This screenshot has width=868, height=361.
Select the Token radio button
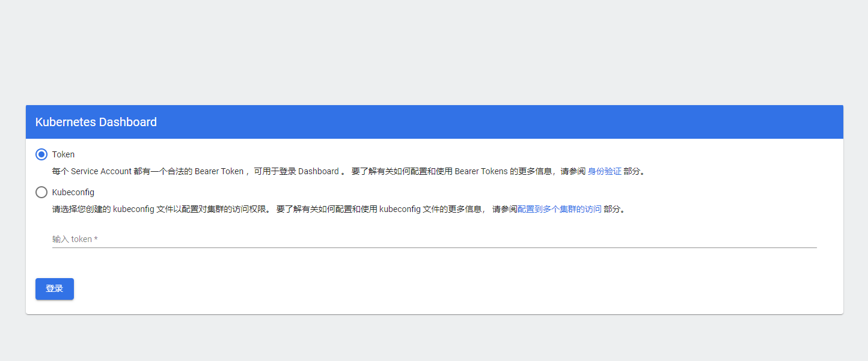point(41,154)
